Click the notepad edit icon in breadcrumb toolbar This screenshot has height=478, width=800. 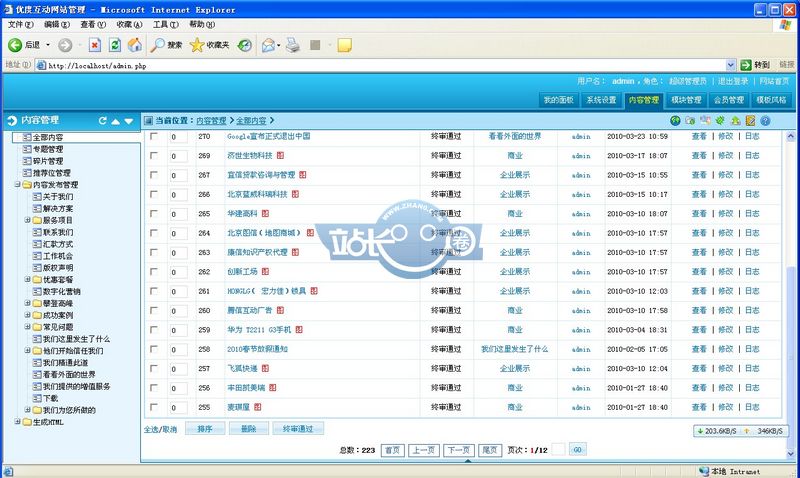750,121
